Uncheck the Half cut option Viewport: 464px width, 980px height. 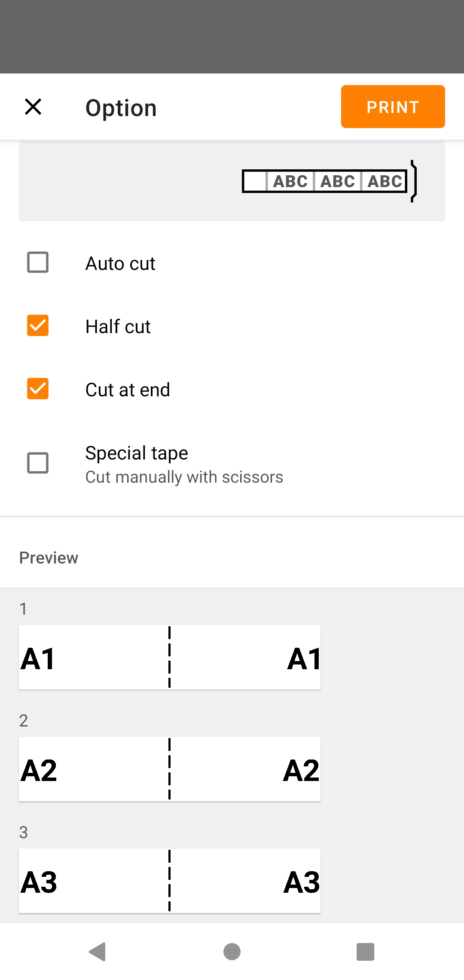pyautogui.click(x=38, y=325)
